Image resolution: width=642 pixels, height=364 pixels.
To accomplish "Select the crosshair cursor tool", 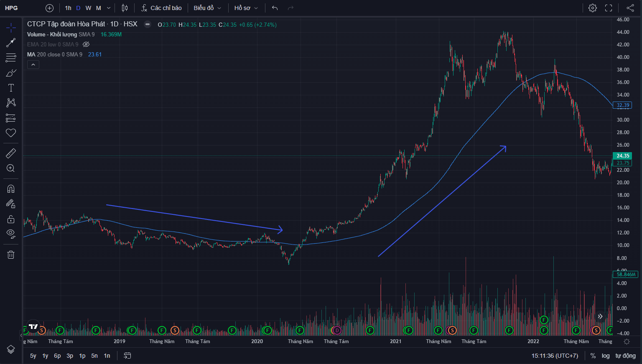I will (11, 28).
